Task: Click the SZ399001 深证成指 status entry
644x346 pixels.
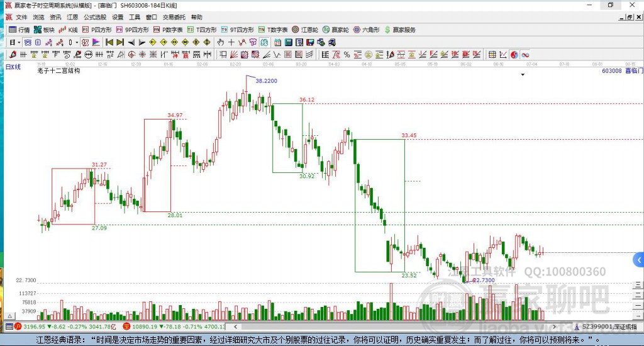Action: (x=606, y=326)
